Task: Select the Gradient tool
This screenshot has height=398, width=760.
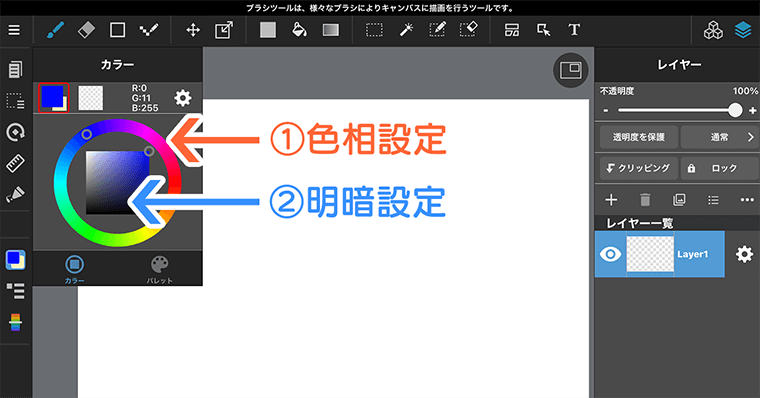Action: click(331, 30)
